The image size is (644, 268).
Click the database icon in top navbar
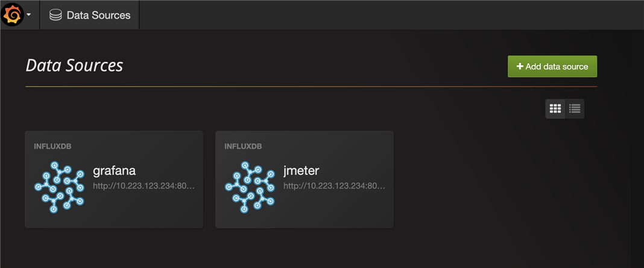[x=55, y=15]
